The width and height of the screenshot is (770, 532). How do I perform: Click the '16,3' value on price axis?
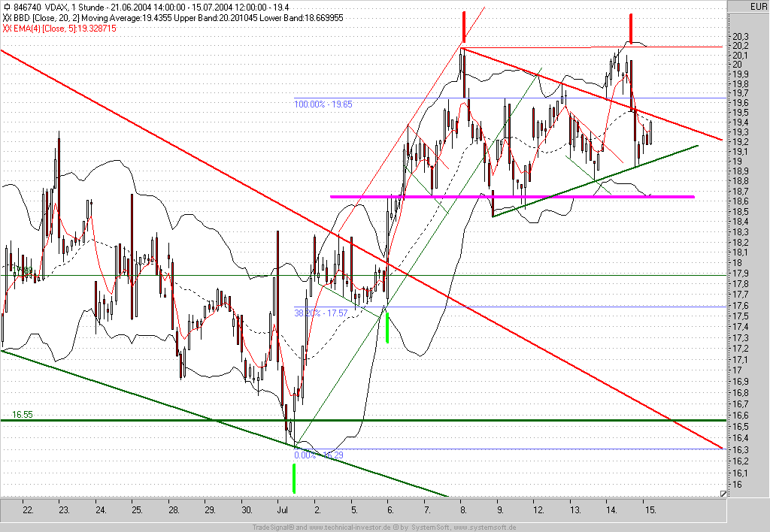coord(741,450)
